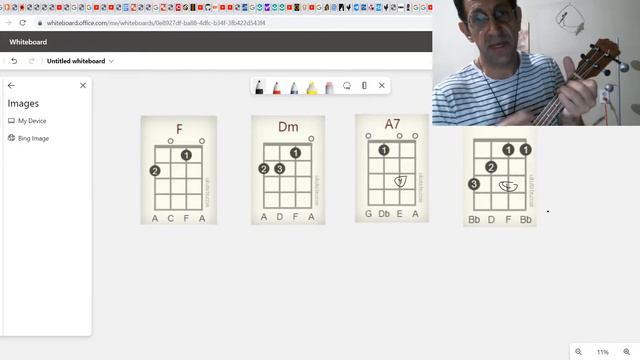Insert image from My Device
The width and height of the screenshot is (640, 360).
click(27, 121)
